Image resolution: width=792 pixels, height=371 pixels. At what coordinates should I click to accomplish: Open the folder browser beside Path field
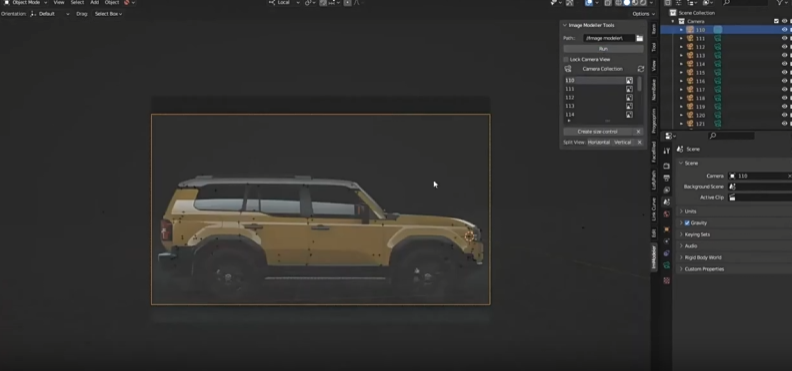pyautogui.click(x=639, y=38)
